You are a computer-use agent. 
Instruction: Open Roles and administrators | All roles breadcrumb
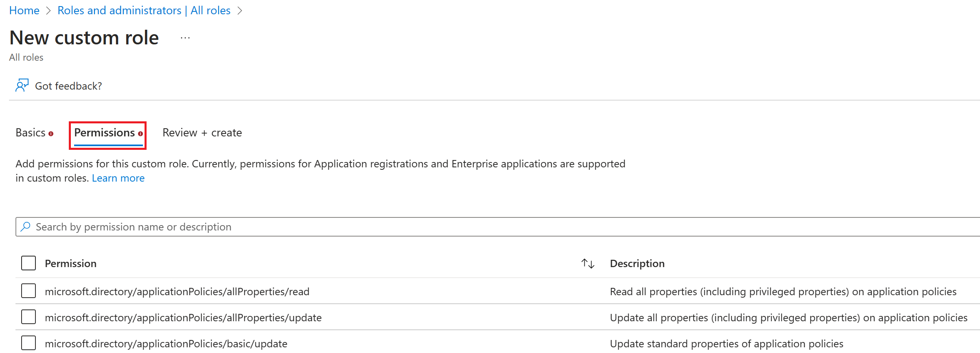(x=144, y=11)
